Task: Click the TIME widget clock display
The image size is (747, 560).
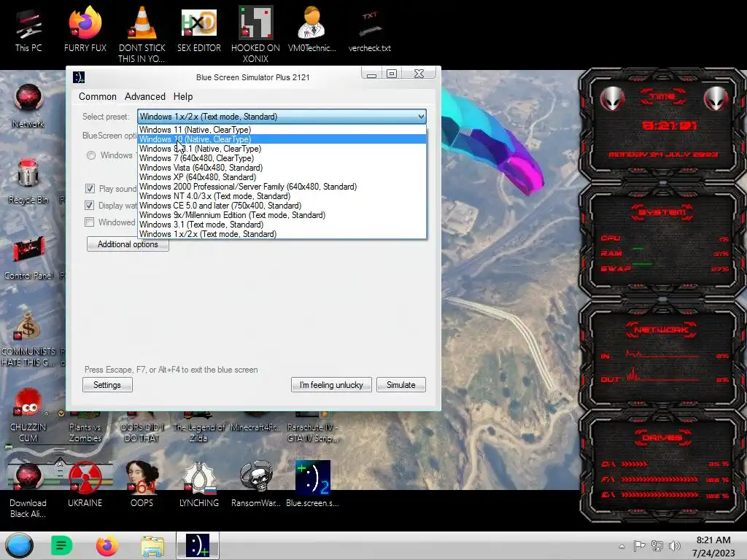Action: coord(670,125)
